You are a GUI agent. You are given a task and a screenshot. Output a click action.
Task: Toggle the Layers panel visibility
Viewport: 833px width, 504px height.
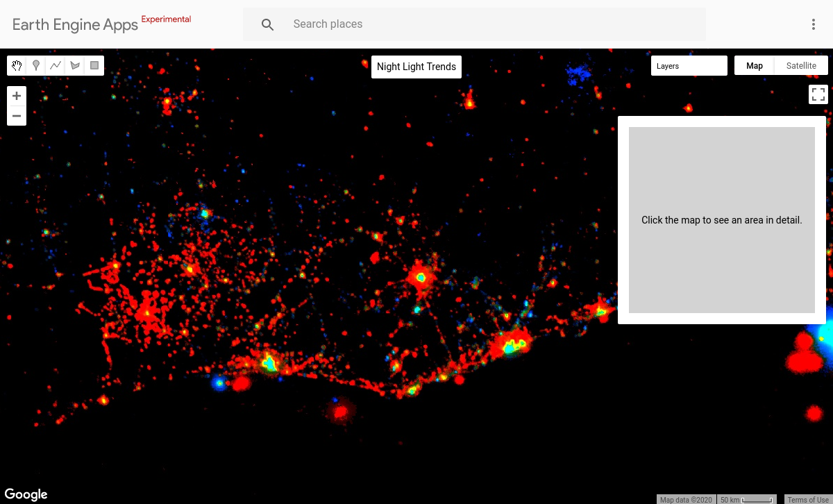(689, 65)
